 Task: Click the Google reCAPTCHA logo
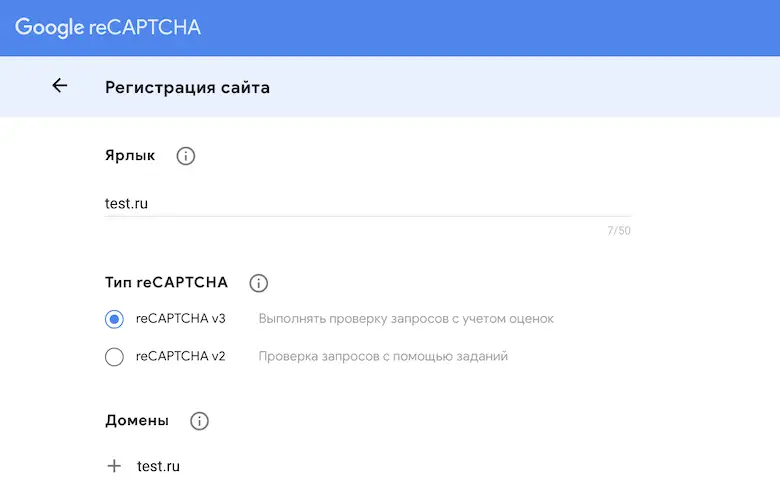click(108, 27)
